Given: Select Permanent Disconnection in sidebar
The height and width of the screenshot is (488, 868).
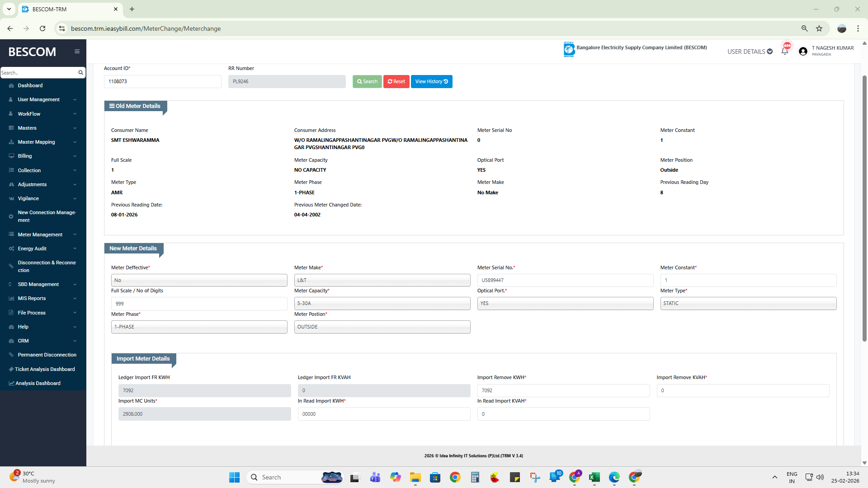Looking at the screenshot, I should pyautogui.click(x=47, y=355).
